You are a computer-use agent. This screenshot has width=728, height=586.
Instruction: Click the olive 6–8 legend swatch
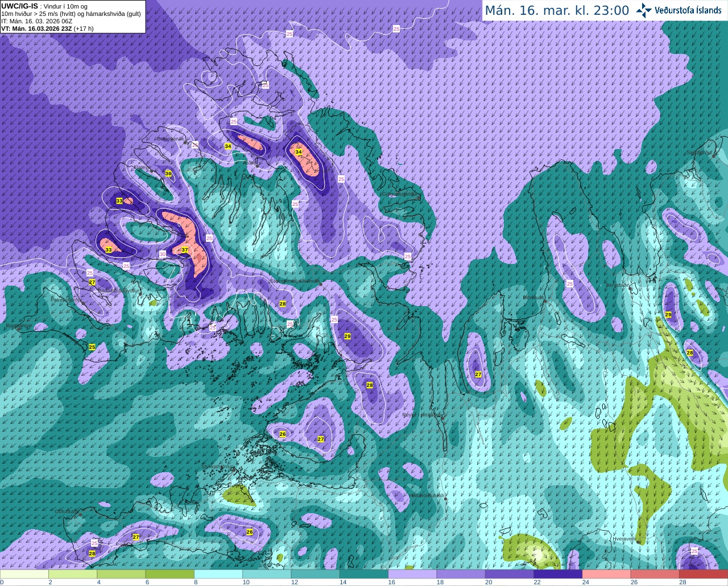[x=169, y=574]
